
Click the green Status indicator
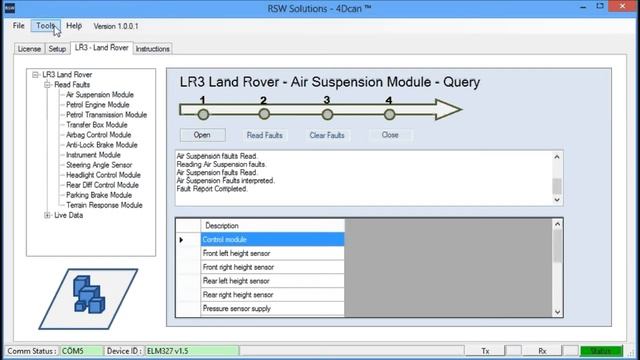tap(601, 351)
